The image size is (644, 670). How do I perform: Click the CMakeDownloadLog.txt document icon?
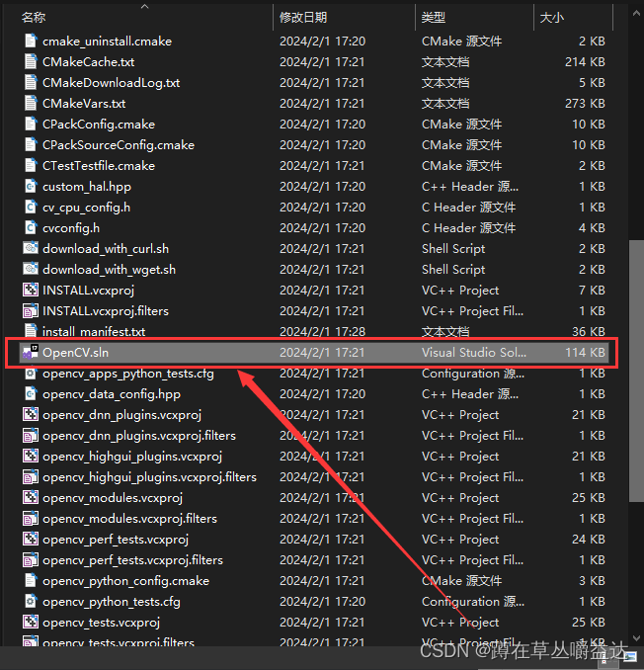[31, 82]
